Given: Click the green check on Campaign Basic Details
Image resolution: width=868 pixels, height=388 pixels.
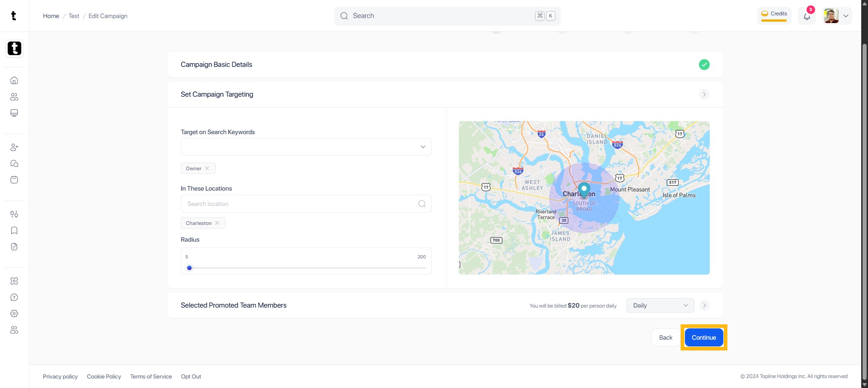Looking at the screenshot, I should [704, 65].
